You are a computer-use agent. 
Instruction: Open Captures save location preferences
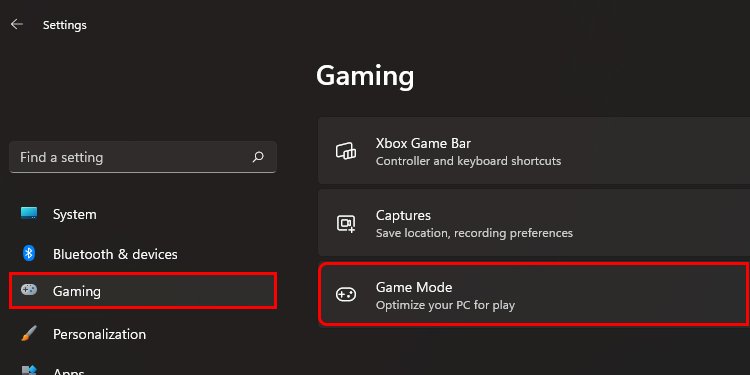(x=534, y=223)
